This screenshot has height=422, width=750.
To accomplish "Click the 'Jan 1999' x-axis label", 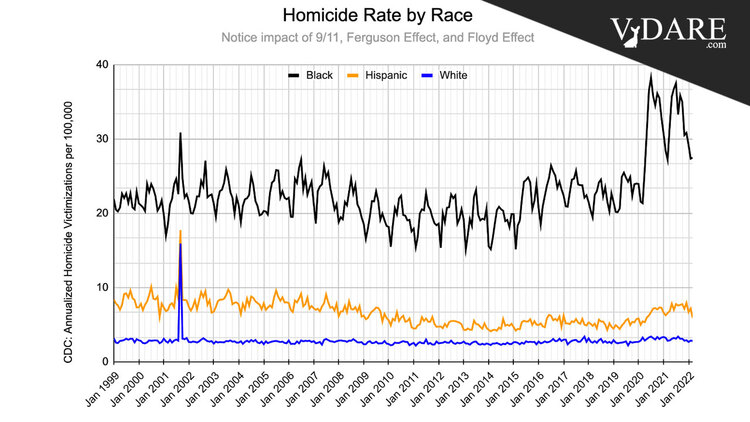I will point(102,388).
